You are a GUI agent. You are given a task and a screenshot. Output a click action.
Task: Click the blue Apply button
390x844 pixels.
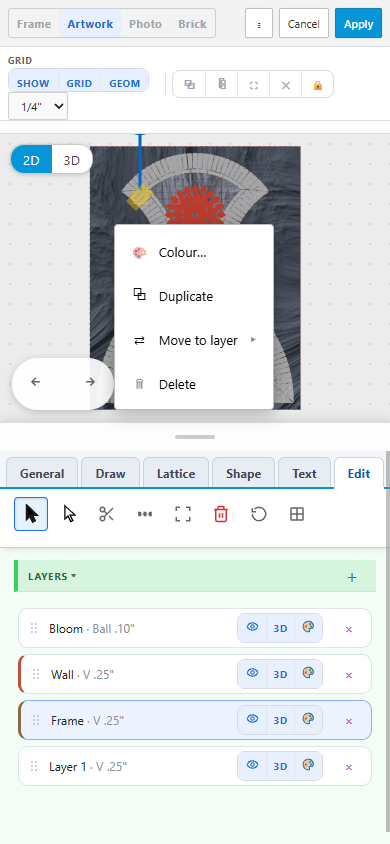(x=358, y=23)
